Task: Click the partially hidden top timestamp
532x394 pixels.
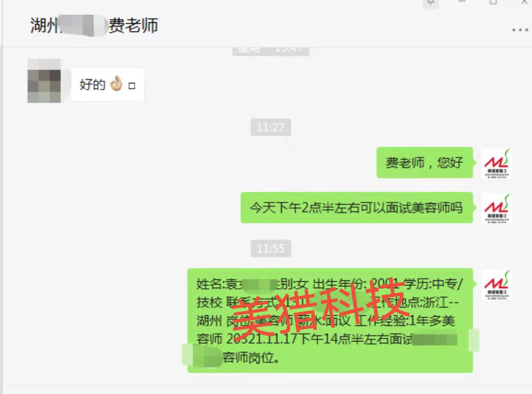Action: click(x=271, y=51)
